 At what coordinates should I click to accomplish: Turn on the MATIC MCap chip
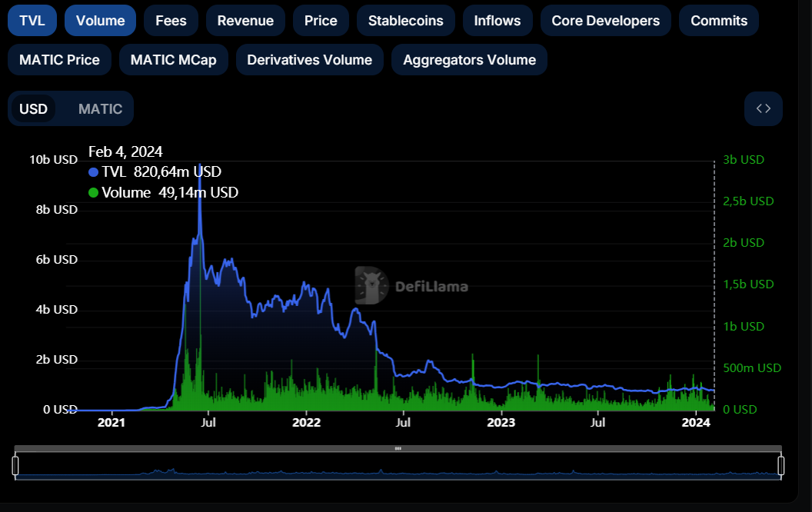point(174,59)
